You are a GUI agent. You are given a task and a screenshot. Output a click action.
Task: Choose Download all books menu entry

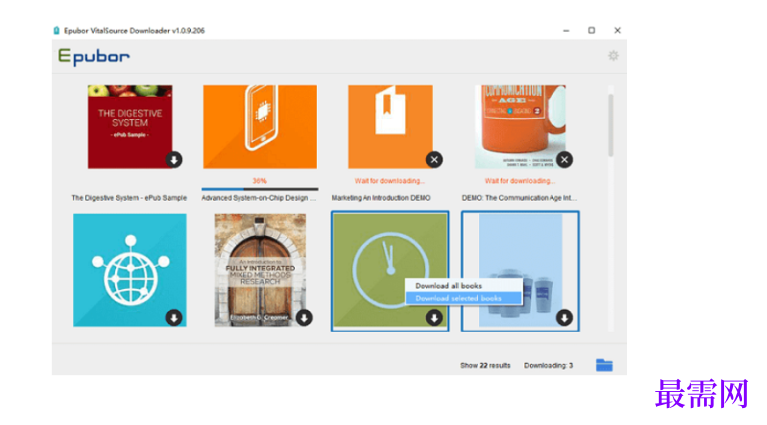(464, 286)
